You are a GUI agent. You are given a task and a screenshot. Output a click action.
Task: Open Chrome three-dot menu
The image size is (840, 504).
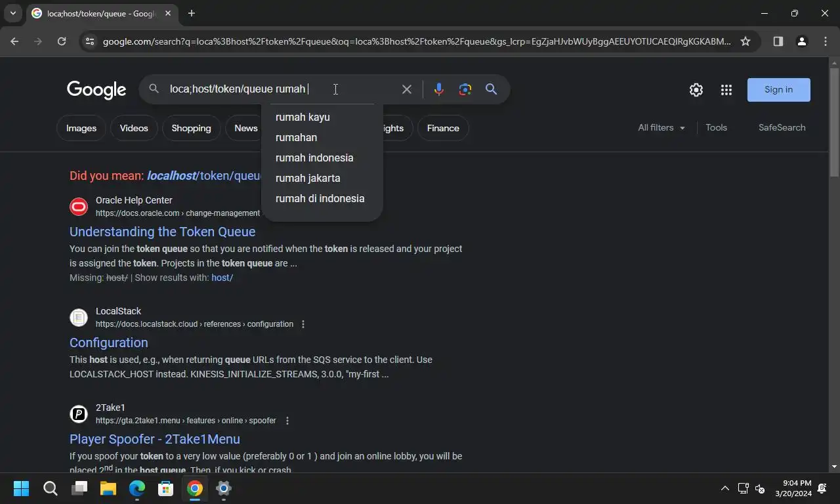[x=825, y=41]
